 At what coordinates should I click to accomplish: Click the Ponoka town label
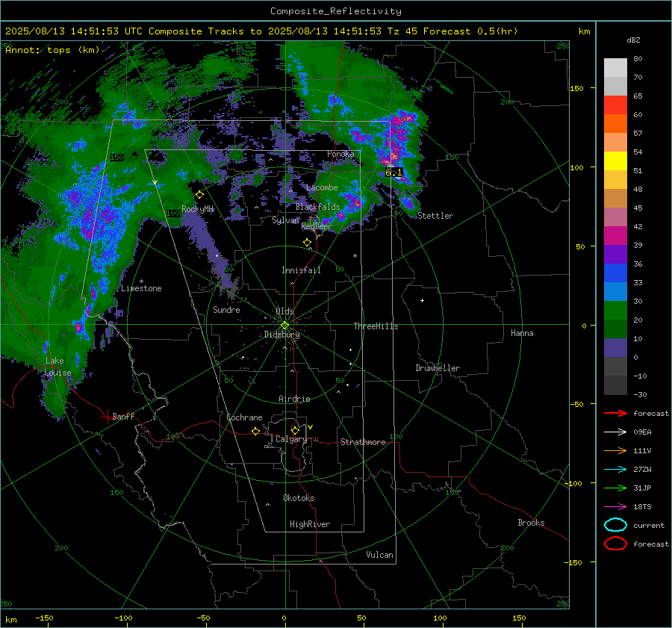pyautogui.click(x=340, y=154)
